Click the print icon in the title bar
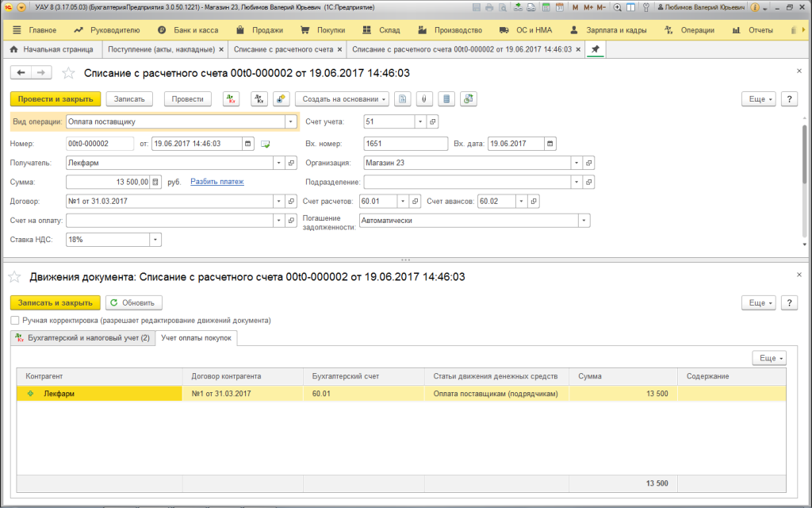The width and height of the screenshot is (812, 508). pos(489,8)
